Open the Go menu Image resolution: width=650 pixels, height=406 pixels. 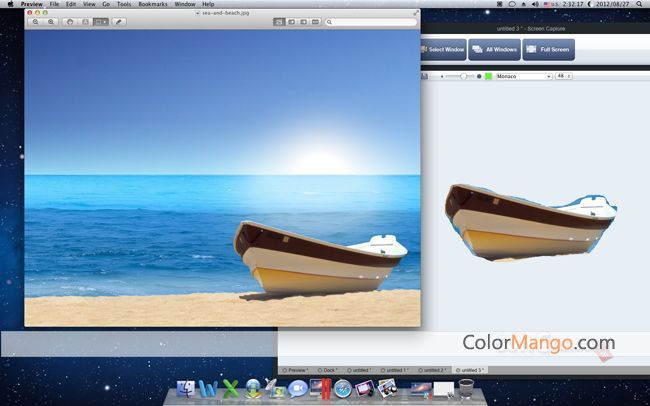[x=106, y=4]
